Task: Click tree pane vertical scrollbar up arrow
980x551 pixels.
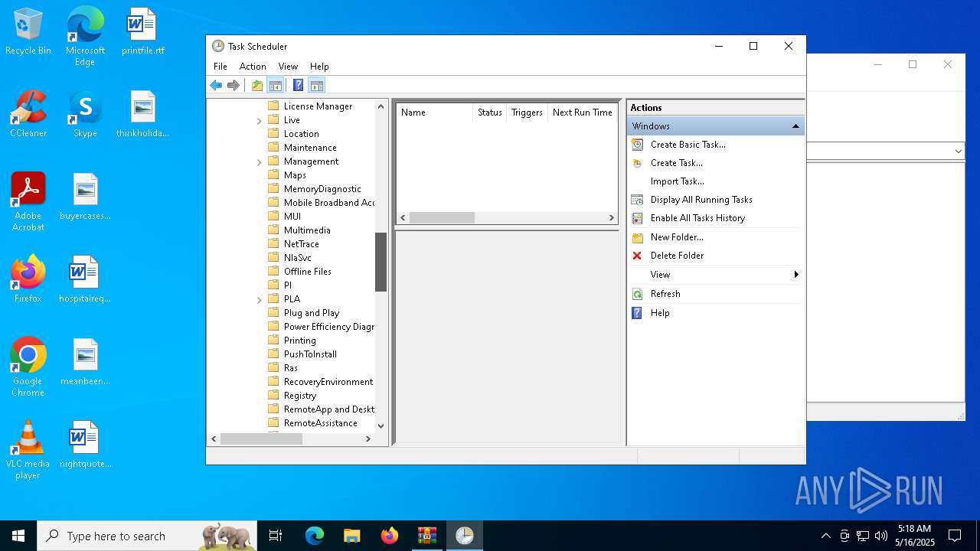Action: tap(381, 106)
